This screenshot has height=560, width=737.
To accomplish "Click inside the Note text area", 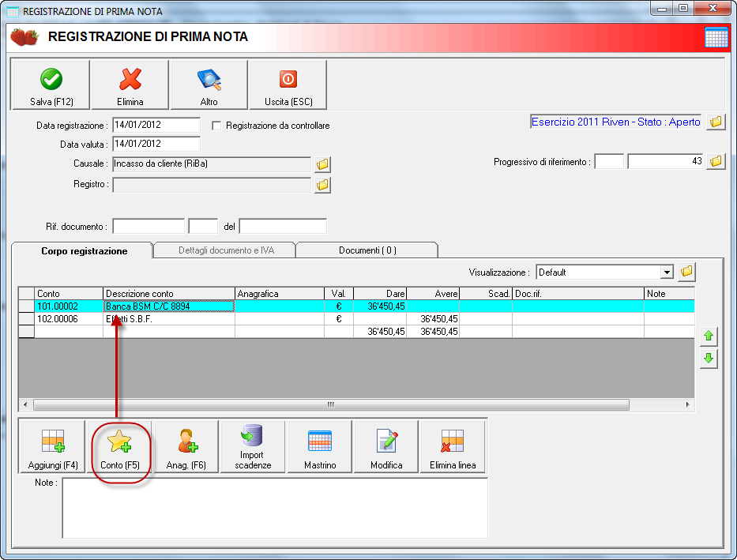I will 275,508.
